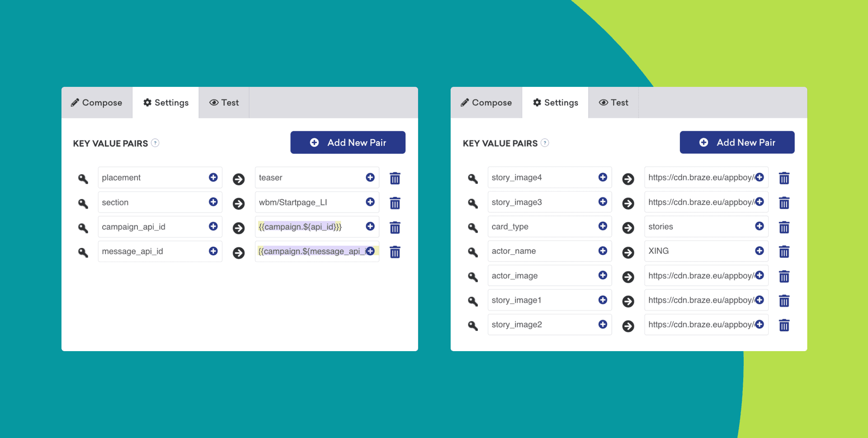Delete the message_api_id pair with trash icon
This screenshot has height=438, width=868.
click(x=395, y=252)
